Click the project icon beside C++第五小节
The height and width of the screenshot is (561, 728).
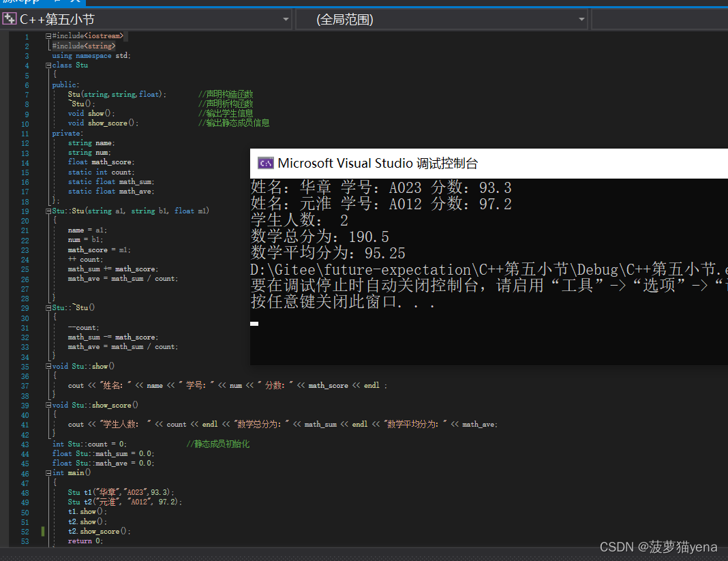10,19
